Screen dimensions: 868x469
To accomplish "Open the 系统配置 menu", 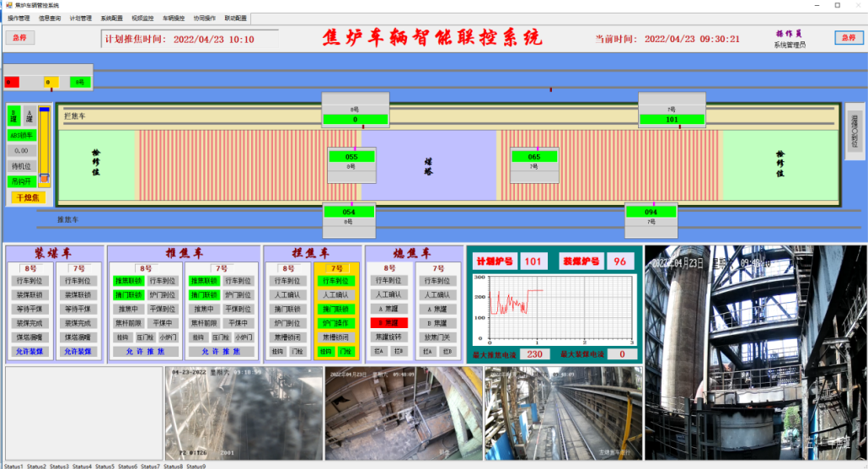I will [x=111, y=19].
